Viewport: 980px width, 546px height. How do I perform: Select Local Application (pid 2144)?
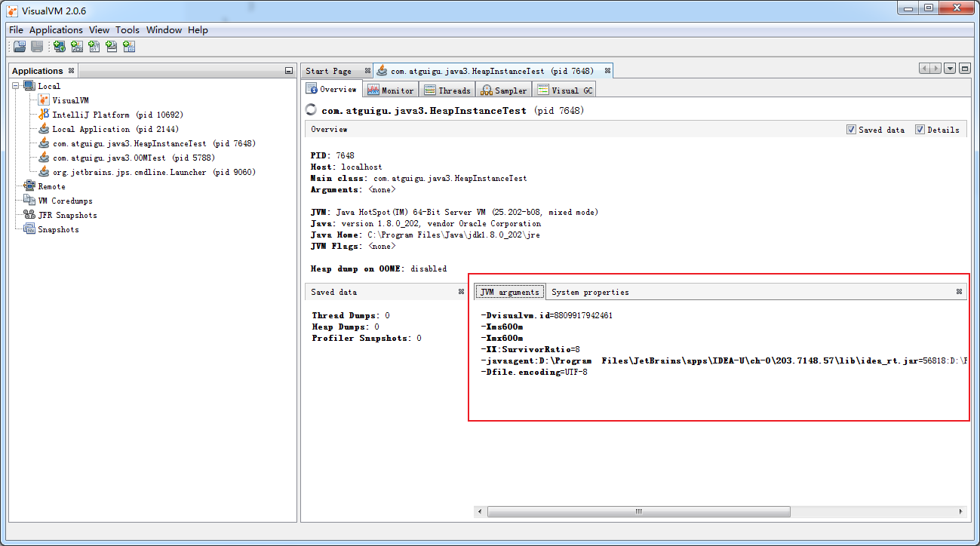115,129
